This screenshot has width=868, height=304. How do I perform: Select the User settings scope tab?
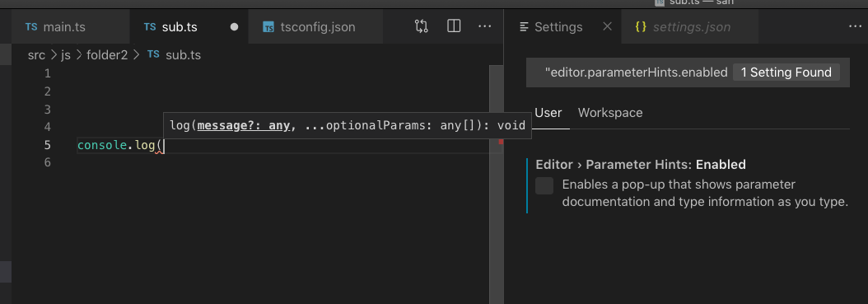pos(548,113)
